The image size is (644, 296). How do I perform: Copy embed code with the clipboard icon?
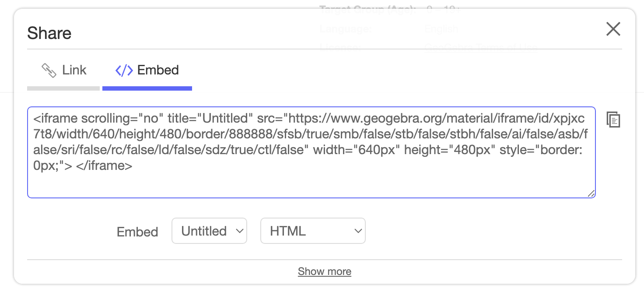(613, 120)
